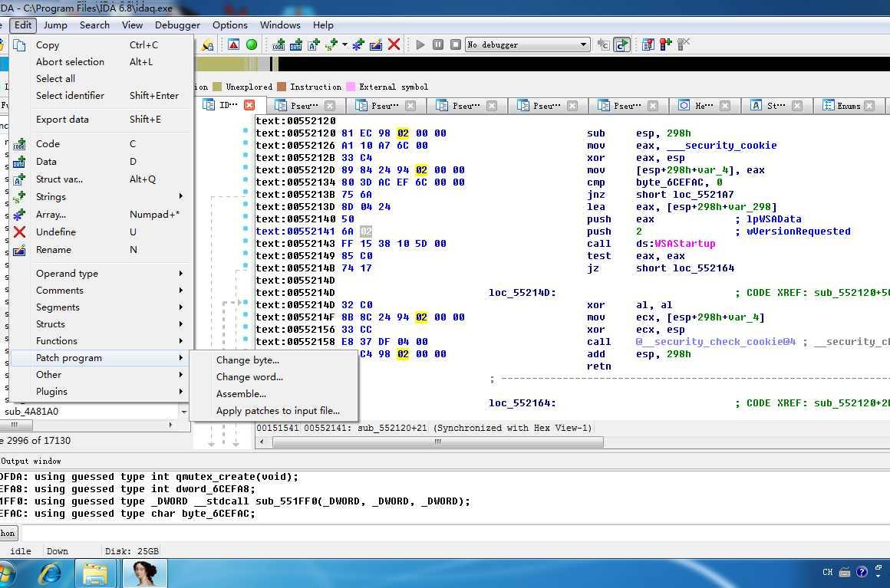This screenshot has width=890, height=588.
Task: Expand the Structs submenu
Action: (x=102, y=324)
